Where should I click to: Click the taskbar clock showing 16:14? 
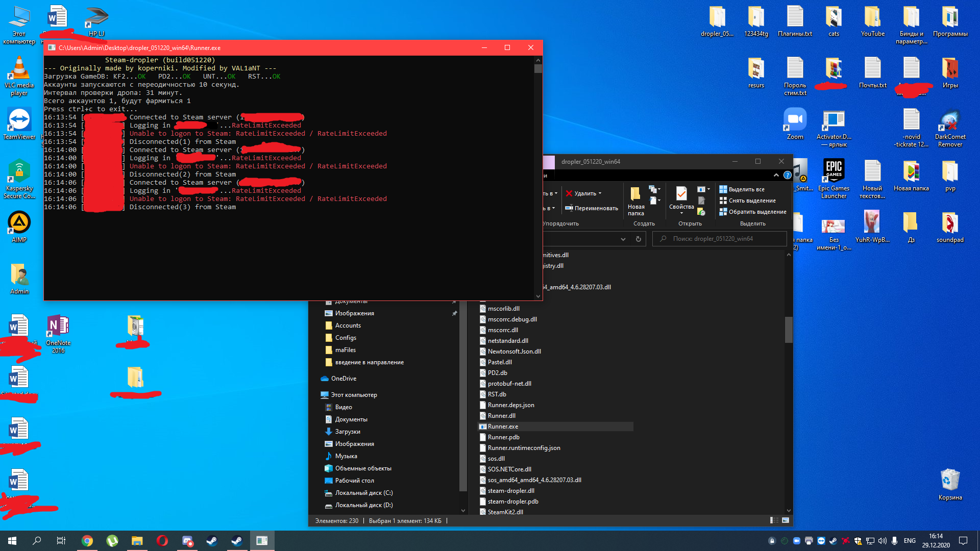tap(936, 541)
